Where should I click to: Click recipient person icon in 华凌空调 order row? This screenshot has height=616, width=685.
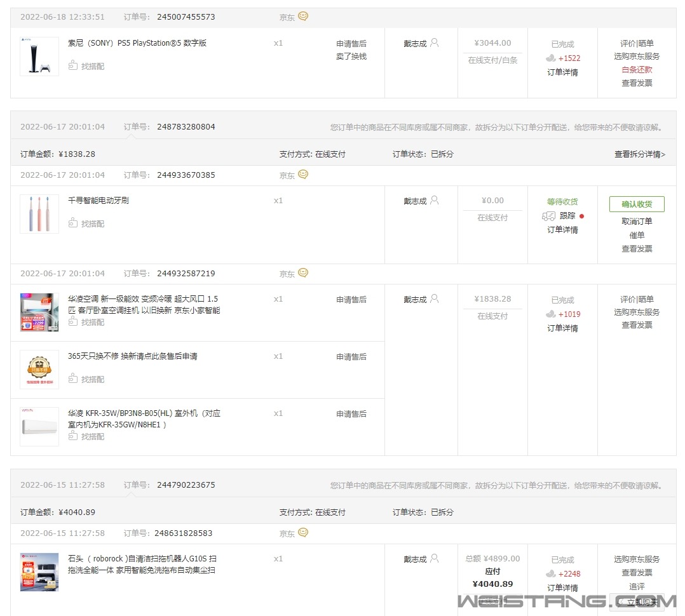(x=434, y=298)
